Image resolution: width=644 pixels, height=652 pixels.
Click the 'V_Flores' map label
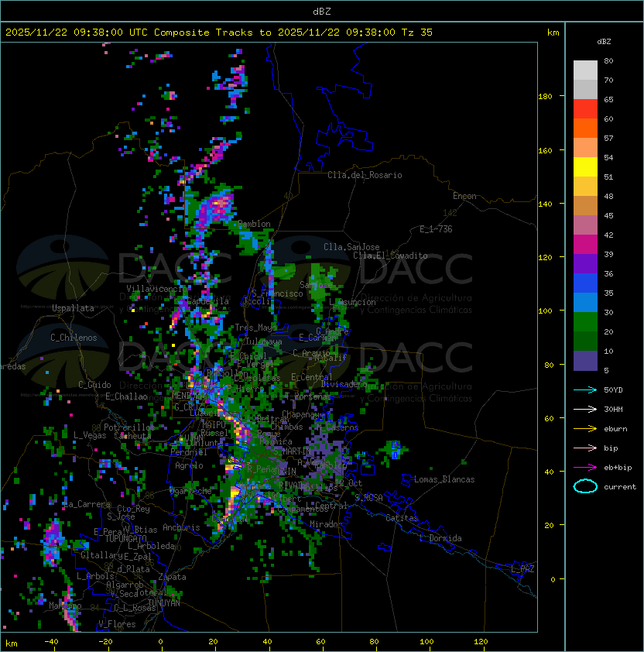[x=117, y=624]
